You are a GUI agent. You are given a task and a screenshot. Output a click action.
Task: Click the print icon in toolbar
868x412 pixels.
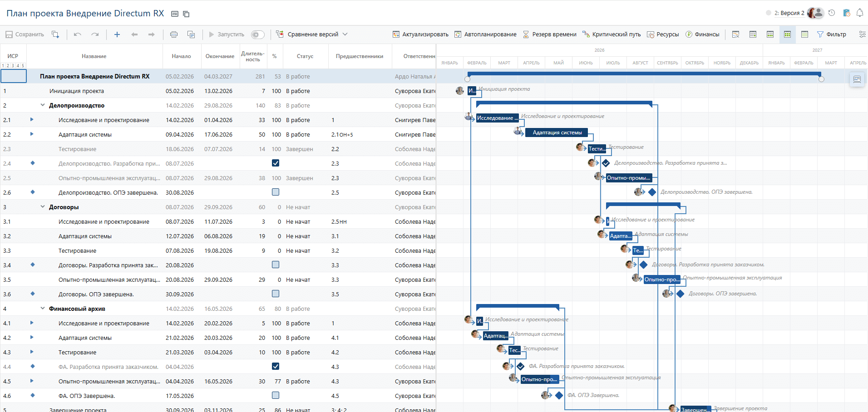pos(173,34)
